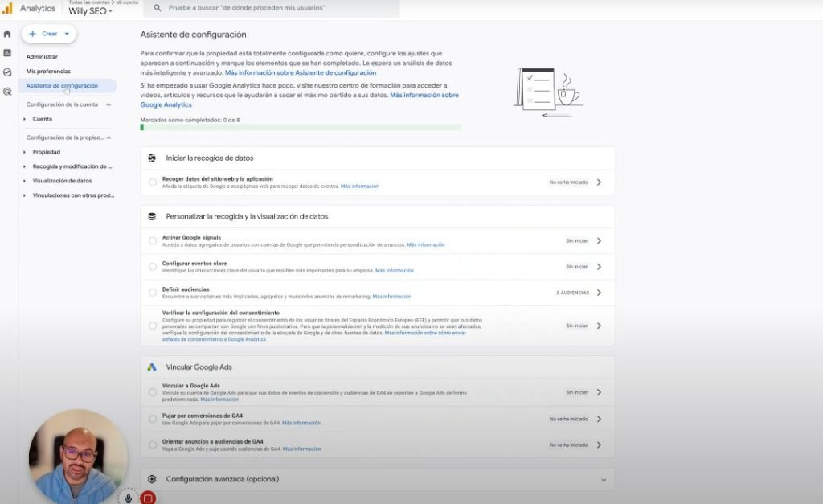Click the presenter webcam bubble
The height and width of the screenshot is (504, 823).
(x=78, y=457)
